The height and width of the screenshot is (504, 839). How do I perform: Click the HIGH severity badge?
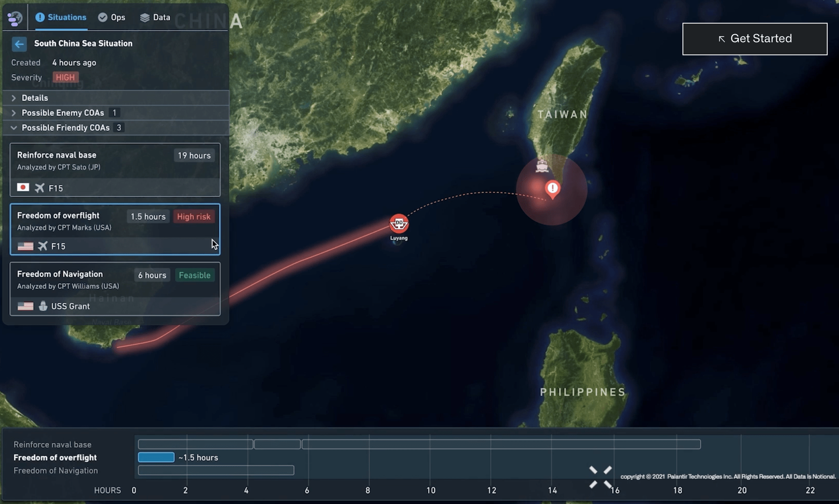tap(65, 77)
